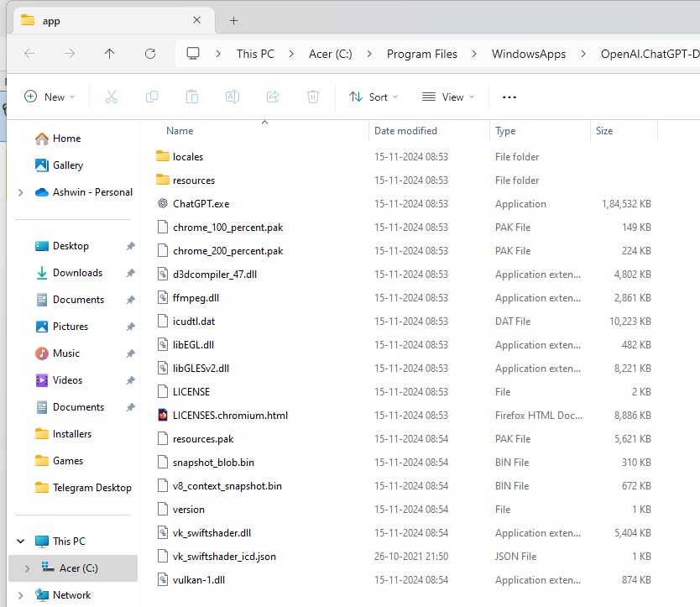
Task: Expand the Acer (C:) drive tree node
Action: click(27, 568)
